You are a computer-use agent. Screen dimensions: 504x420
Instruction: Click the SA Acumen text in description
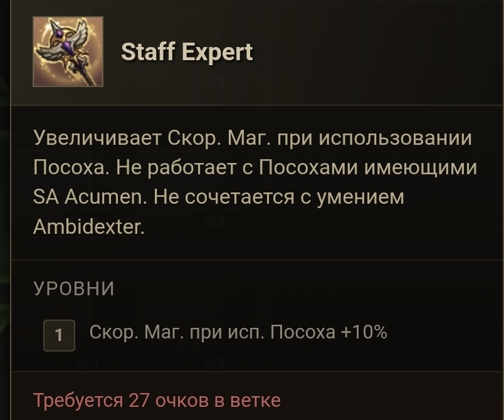click(90, 197)
